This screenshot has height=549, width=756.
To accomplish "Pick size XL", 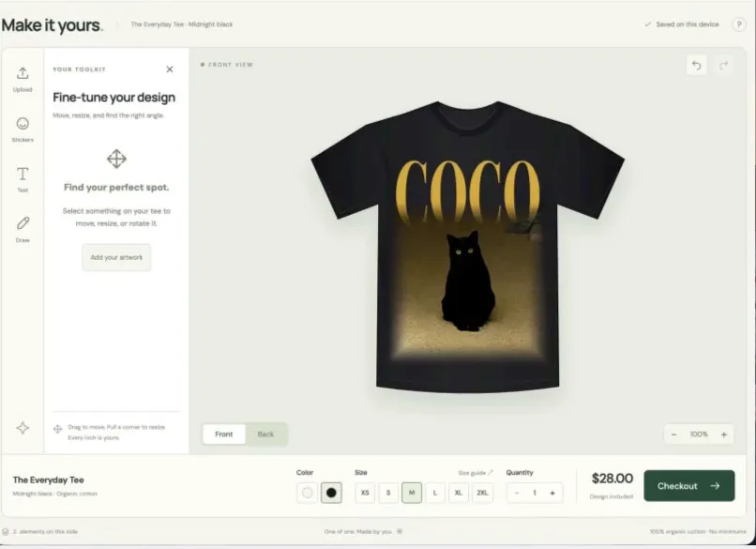I will [459, 493].
